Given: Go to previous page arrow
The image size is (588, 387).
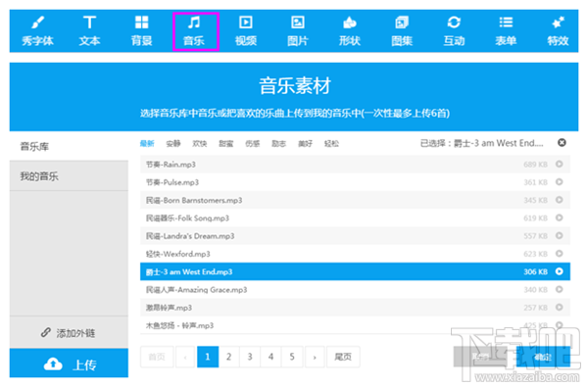Looking at the screenshot, I should point(185,357).
